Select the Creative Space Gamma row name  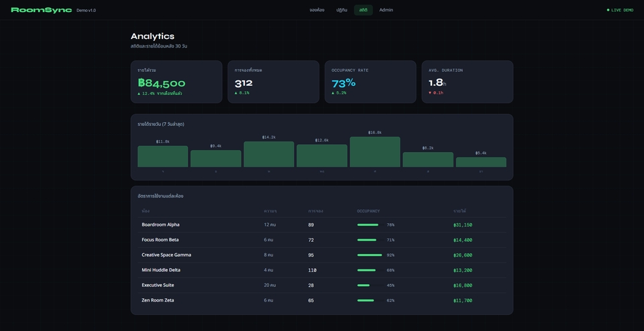(166, 255)
